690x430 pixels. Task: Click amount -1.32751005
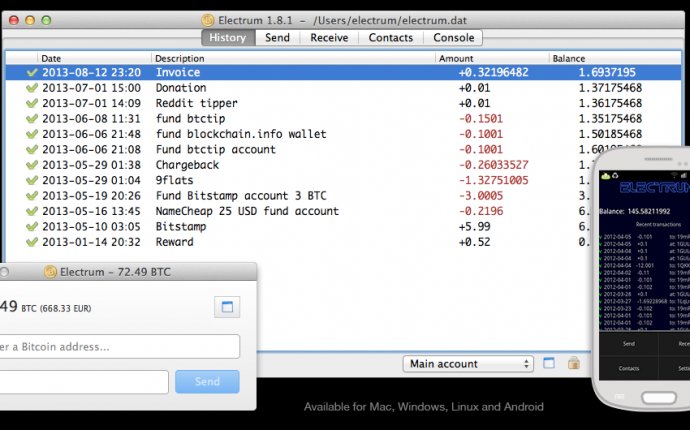click(493, 180)
